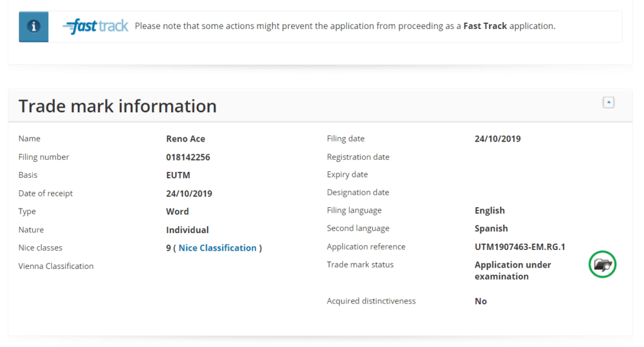Open the Nice Classification link
Screen dimensions: 644x347
[217, 248]
